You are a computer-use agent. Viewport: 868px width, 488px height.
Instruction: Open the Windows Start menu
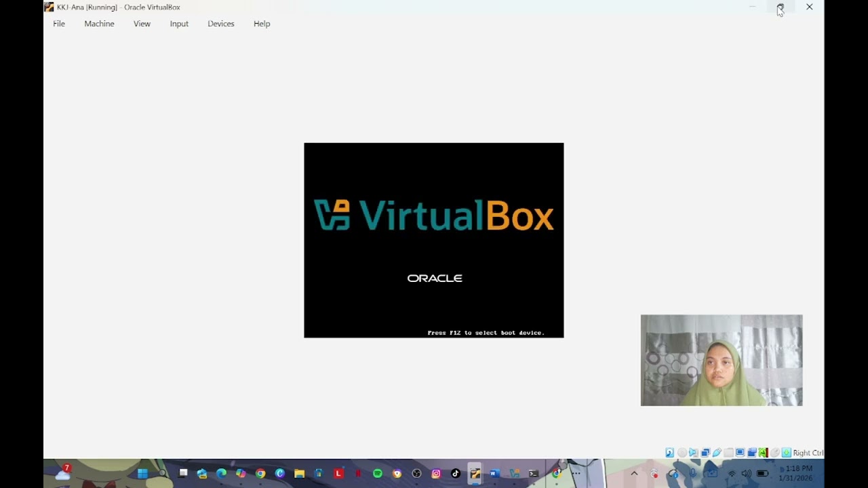(x=142, y=474)
